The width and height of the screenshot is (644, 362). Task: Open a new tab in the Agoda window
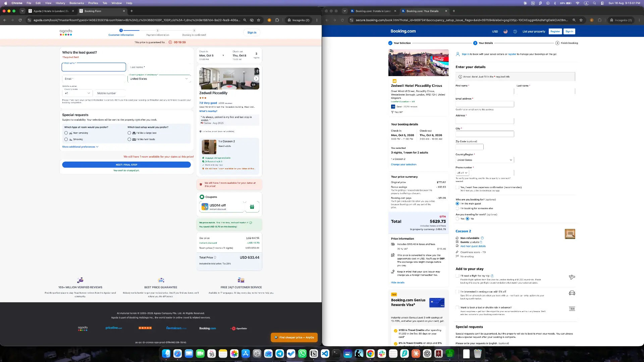(x=132, y=11)
